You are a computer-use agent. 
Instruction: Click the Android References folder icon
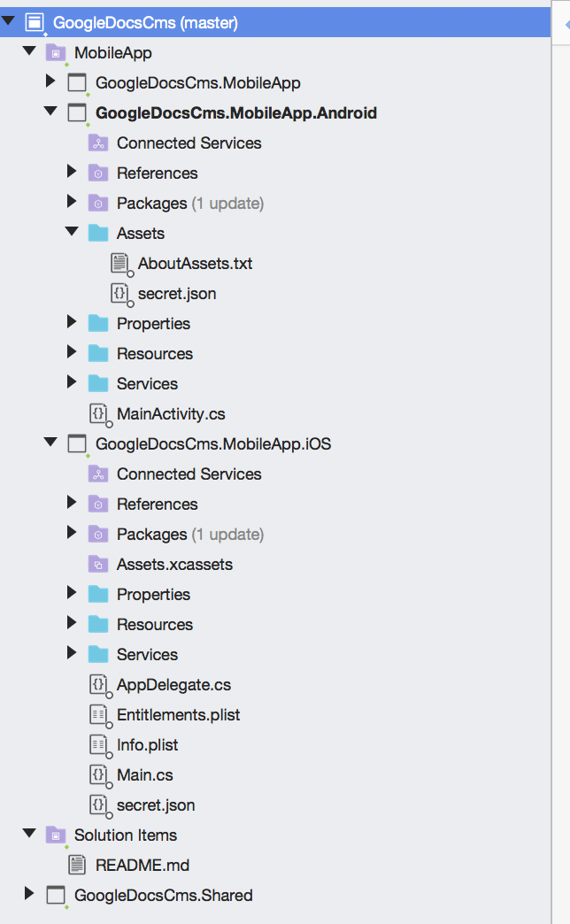click(x=98, y=173)
